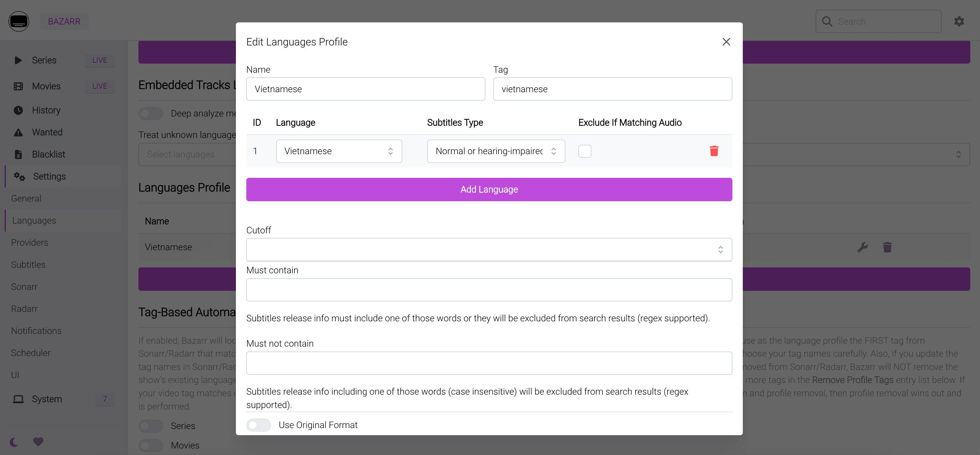Click inside the Tag input field
Viewport: 980px width, 455px height.
[612, 89]
